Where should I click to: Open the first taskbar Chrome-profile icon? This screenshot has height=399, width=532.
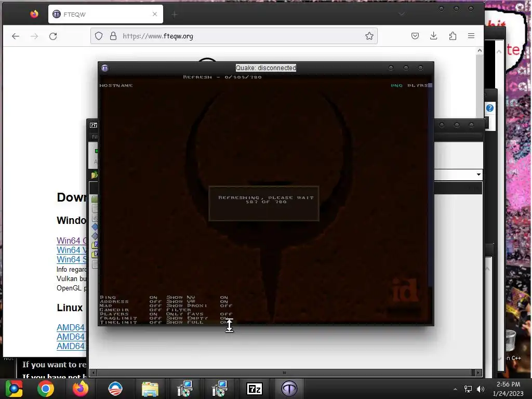pyautogui.click(x=14, y=389)
